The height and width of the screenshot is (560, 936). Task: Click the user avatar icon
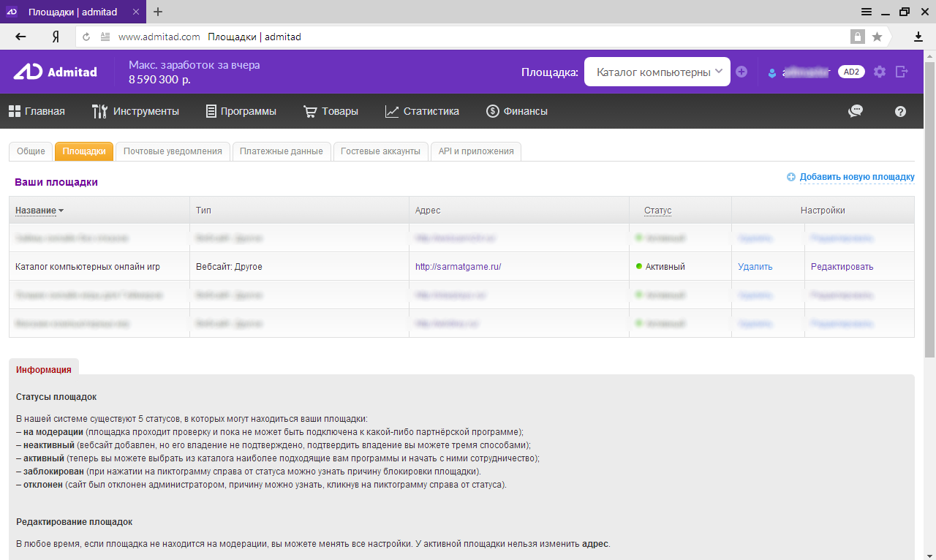tap(771, 72)
